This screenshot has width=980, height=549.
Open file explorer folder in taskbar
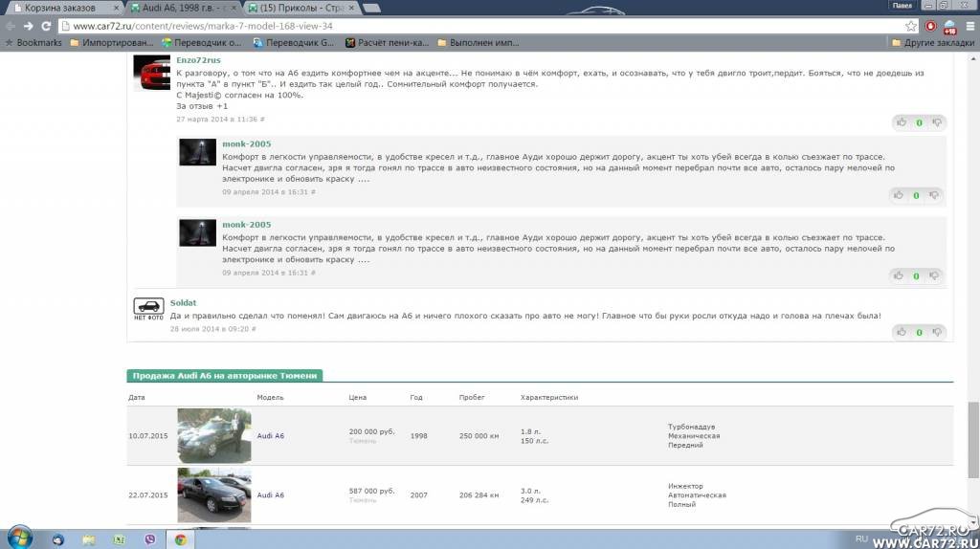tap(89, 539)
